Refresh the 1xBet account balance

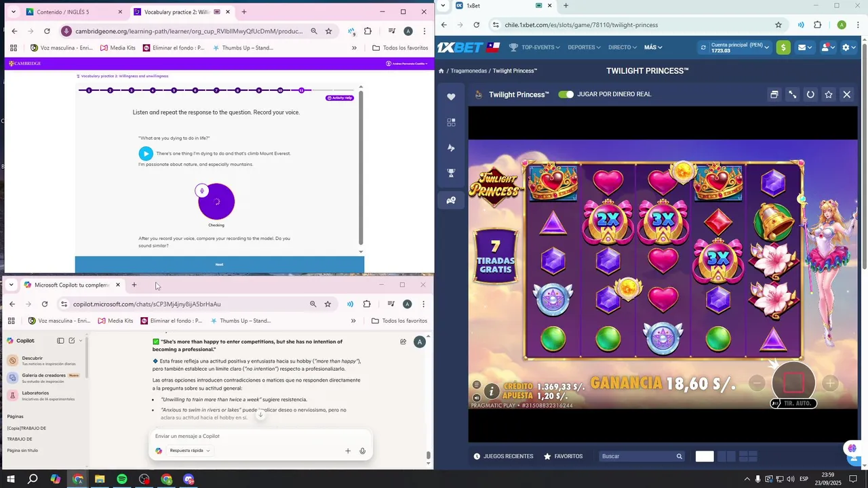pos(703,47)
